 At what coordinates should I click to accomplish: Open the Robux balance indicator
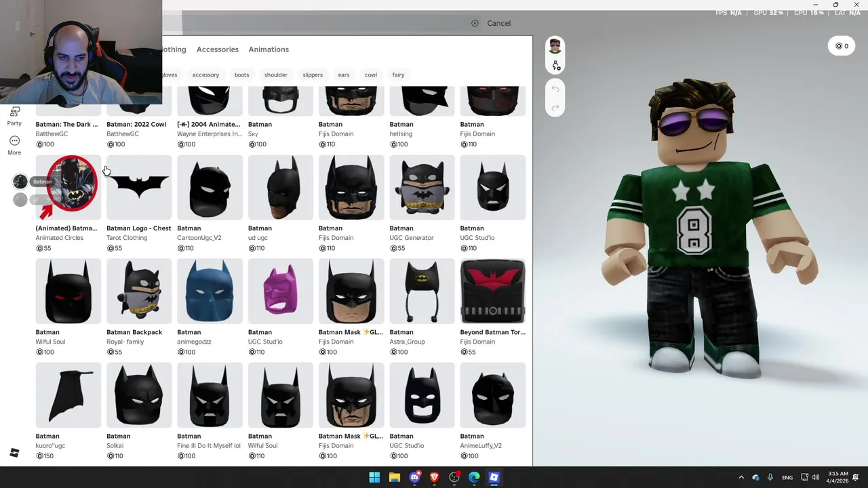pos(842,46)
